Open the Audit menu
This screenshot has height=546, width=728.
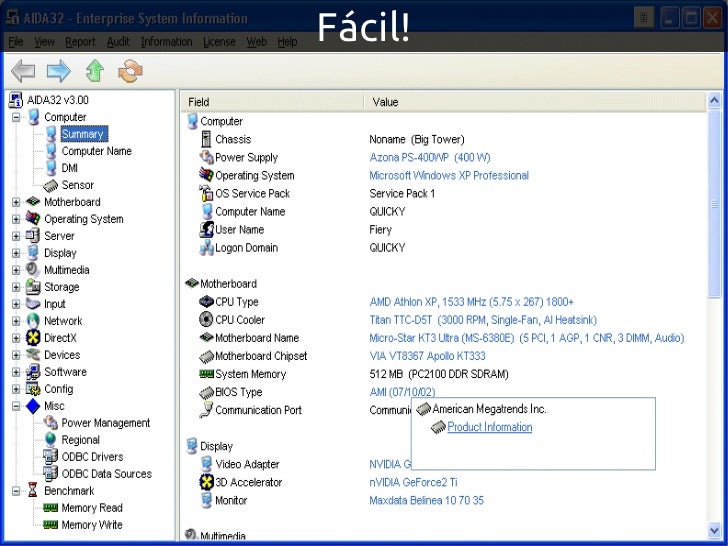tap(118, 42)
